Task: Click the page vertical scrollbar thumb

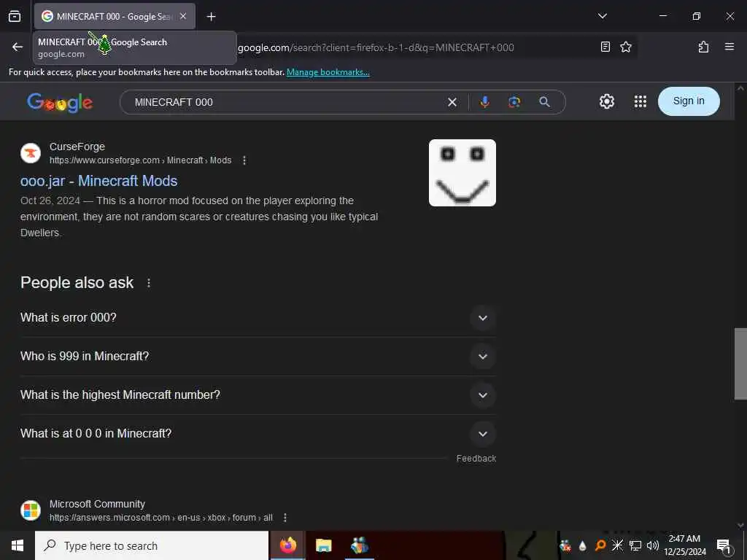Action: click(x=740, y=363)
